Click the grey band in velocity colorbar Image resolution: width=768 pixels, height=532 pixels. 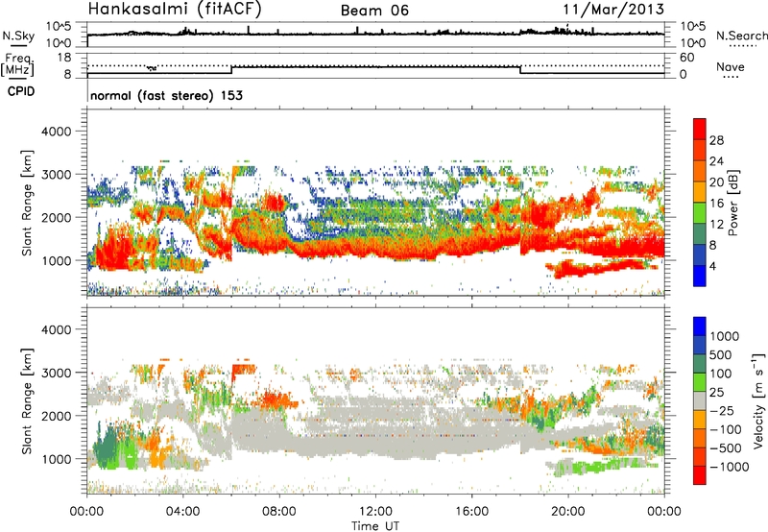pos(700,401)
